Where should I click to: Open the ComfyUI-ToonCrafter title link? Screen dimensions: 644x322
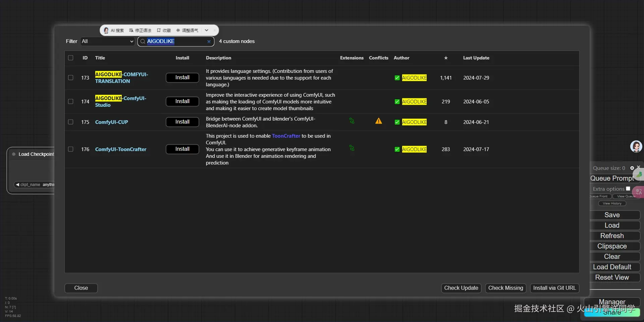point(121,149)
